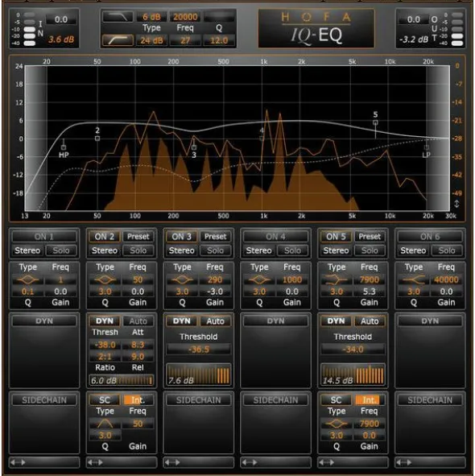Screen dimensions: 475x476
Task: Click band 3 7.6 dB dynamics meter
Action: 199,375
